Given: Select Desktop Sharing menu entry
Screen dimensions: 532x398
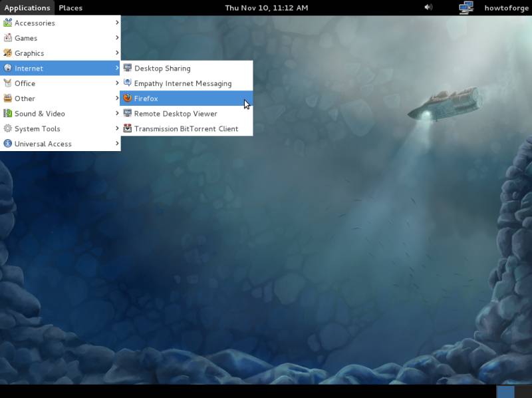Looking at the screenshot, I should [186, 68].
